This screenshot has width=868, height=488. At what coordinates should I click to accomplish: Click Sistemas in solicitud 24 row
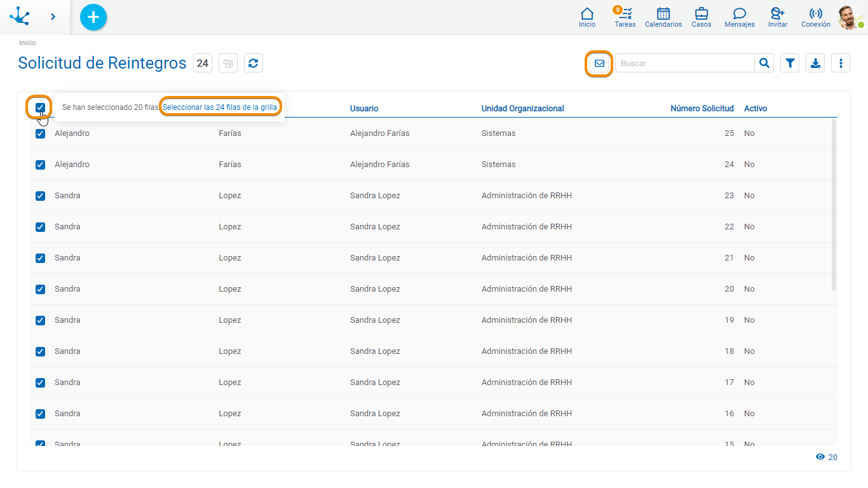(x=499, y=165)
